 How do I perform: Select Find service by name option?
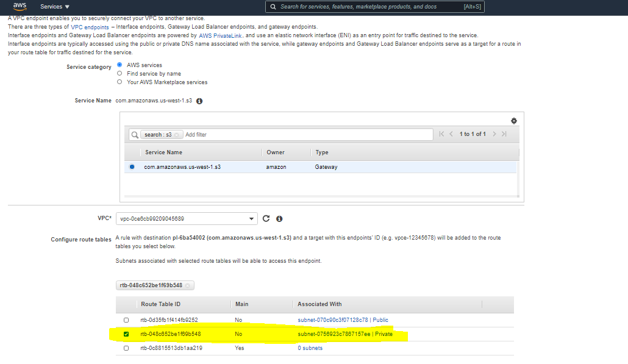pos(120,73)
